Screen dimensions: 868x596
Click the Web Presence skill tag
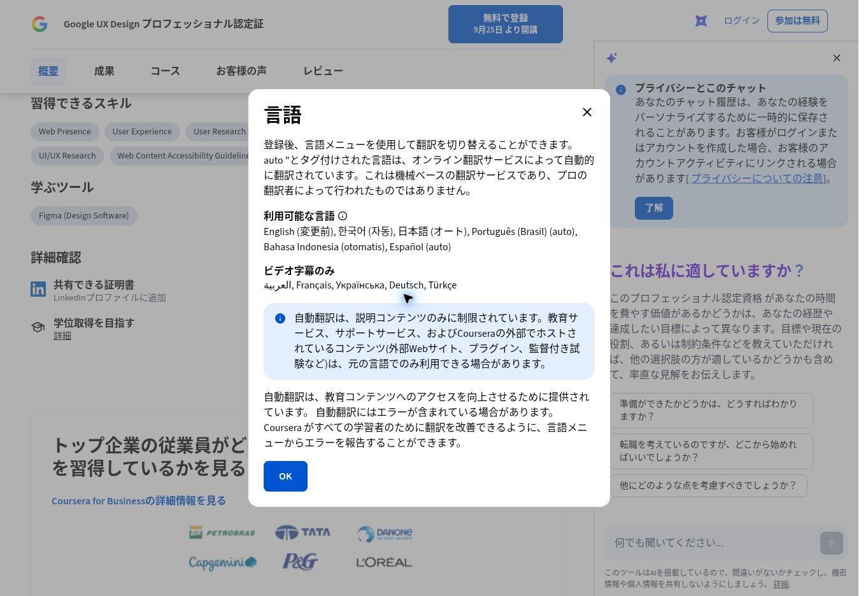(x=65, y=132)
